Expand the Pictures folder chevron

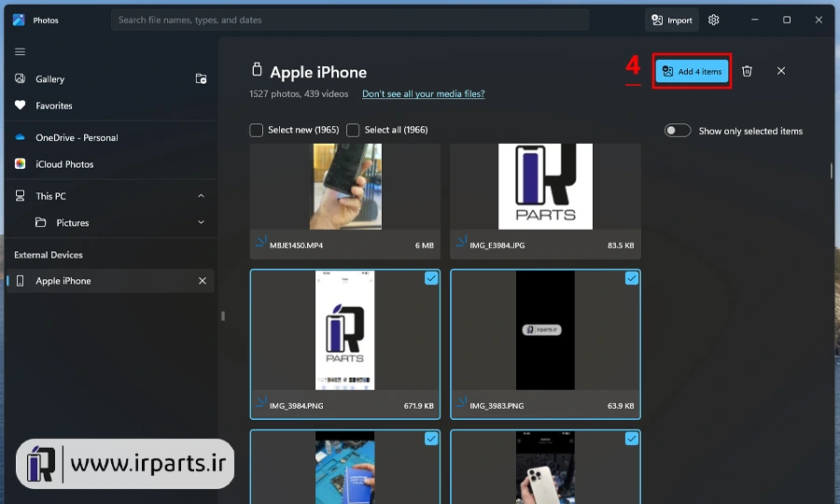[x=201, y=222]
